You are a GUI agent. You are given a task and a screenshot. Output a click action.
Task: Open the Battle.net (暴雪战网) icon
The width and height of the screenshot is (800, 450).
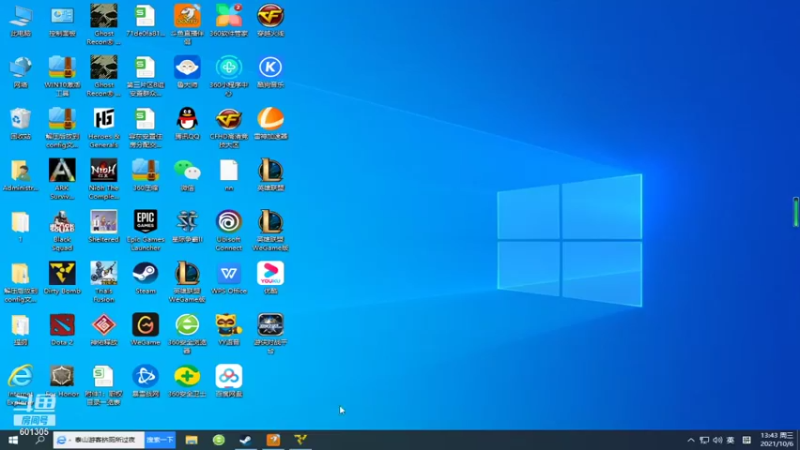tap(145, 382)
